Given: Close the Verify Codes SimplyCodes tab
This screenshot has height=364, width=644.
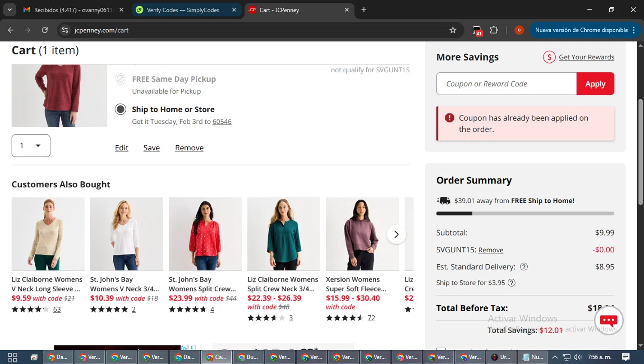Looking at the screenshot, I should 234,10.
